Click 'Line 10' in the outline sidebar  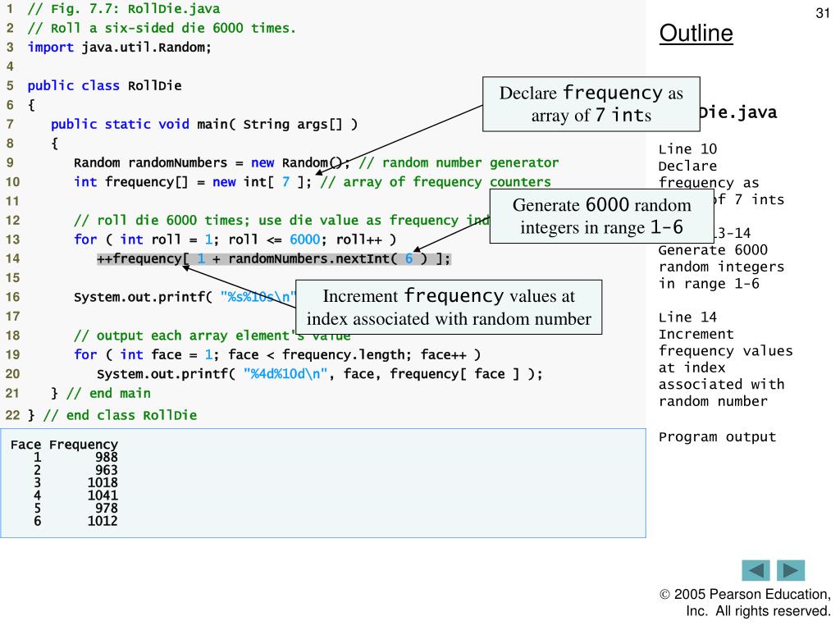688,149
